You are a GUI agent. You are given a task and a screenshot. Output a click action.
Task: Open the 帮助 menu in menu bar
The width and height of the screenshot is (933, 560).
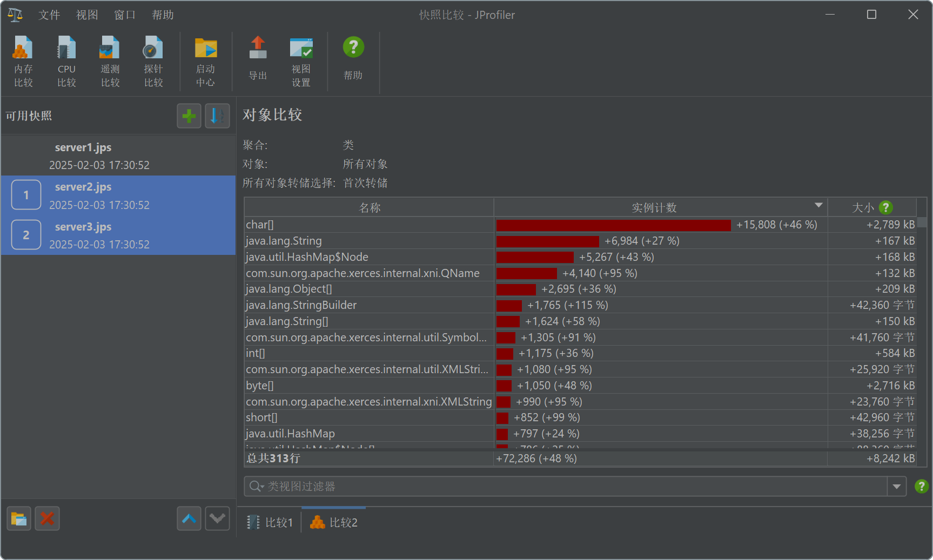(x=163, y=15)
